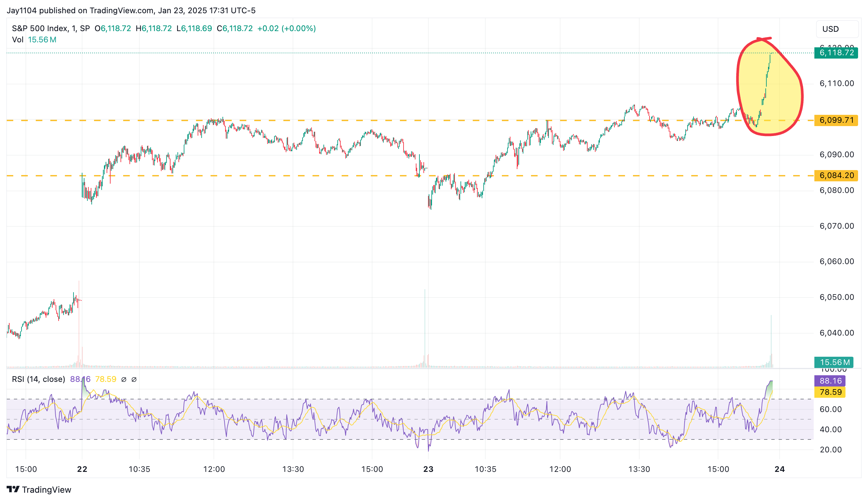Image resolution: width=868 pixels, height=501 pixels.
Task: Click the date label 24 on the time axis
Action: (780, 469)
